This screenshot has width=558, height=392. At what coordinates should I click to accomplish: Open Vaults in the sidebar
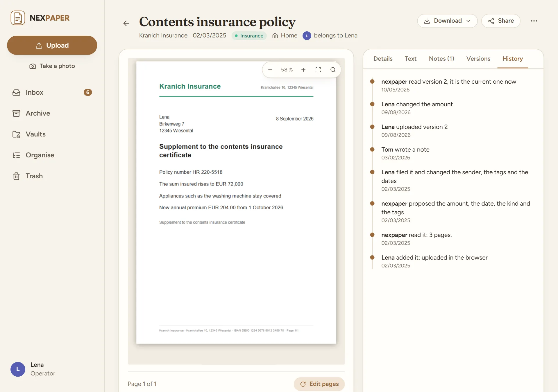click(x=52, y=134)
